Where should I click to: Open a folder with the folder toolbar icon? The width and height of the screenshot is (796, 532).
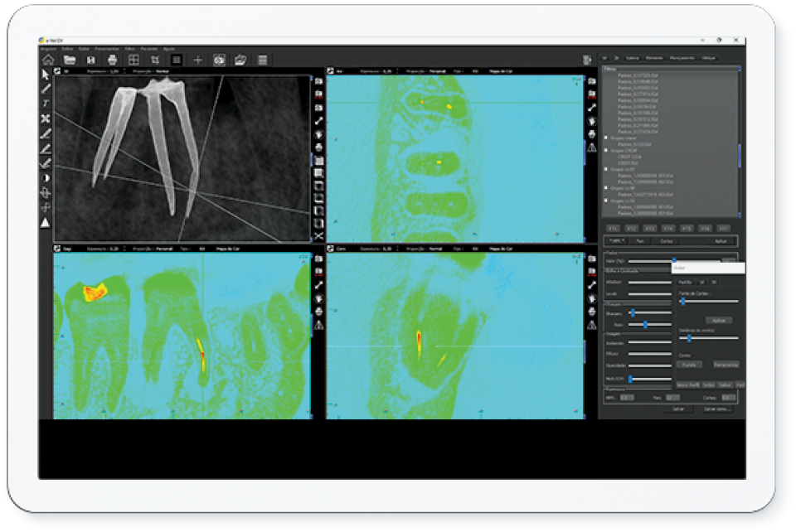tap(70, 60)
